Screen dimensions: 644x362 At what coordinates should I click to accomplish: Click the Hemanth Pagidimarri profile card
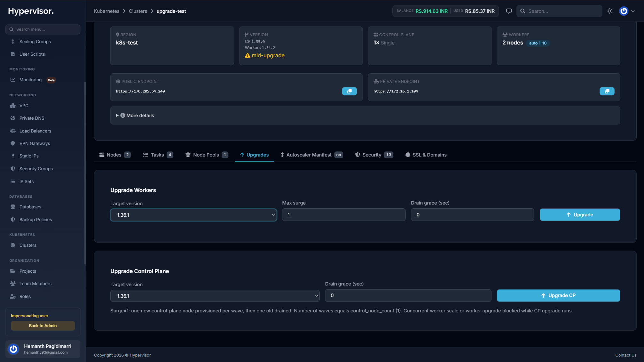pos(43,349)
